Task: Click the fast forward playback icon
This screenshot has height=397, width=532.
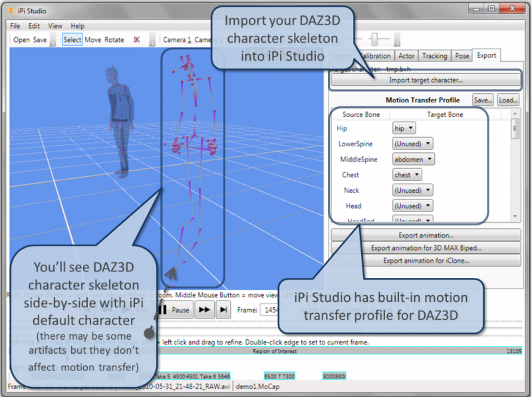Action: pos(204,310)
